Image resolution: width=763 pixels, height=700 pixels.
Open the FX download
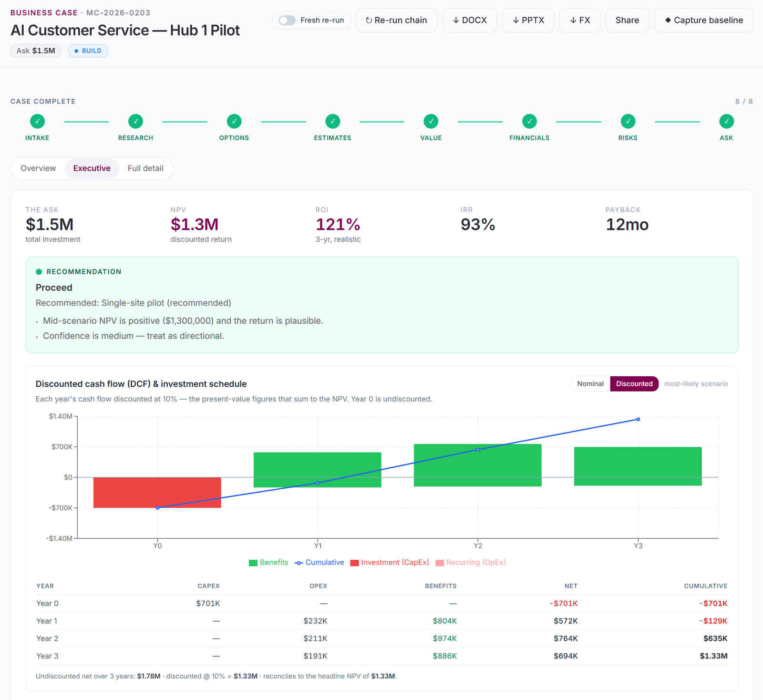click(580, 20)
